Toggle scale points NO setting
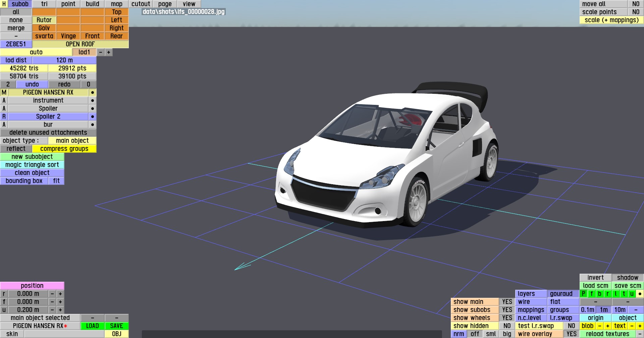This screenshot has height=338, width=644. pyautogui.click(x=636, y=12)
